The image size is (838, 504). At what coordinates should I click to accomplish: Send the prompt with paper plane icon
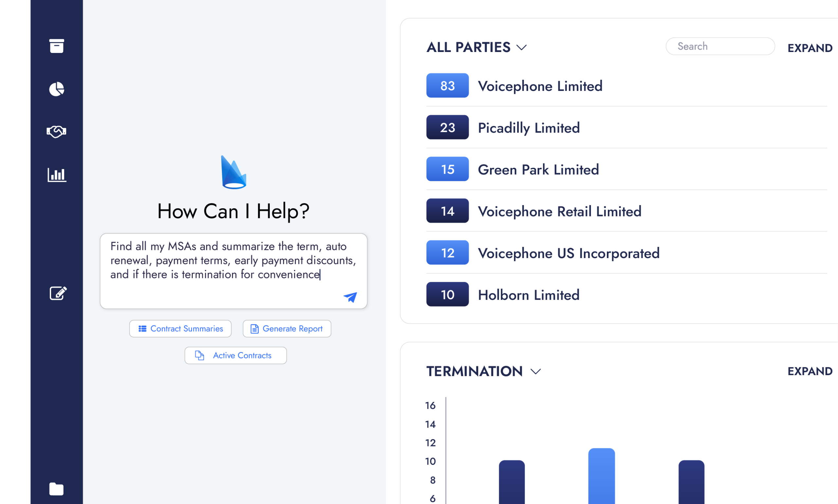(x=350, y=297)
